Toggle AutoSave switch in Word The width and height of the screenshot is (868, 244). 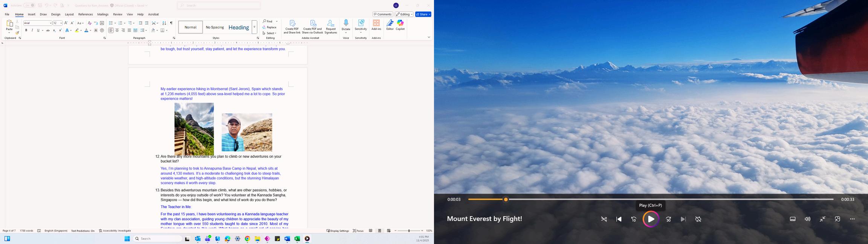(x=29, y=5)
